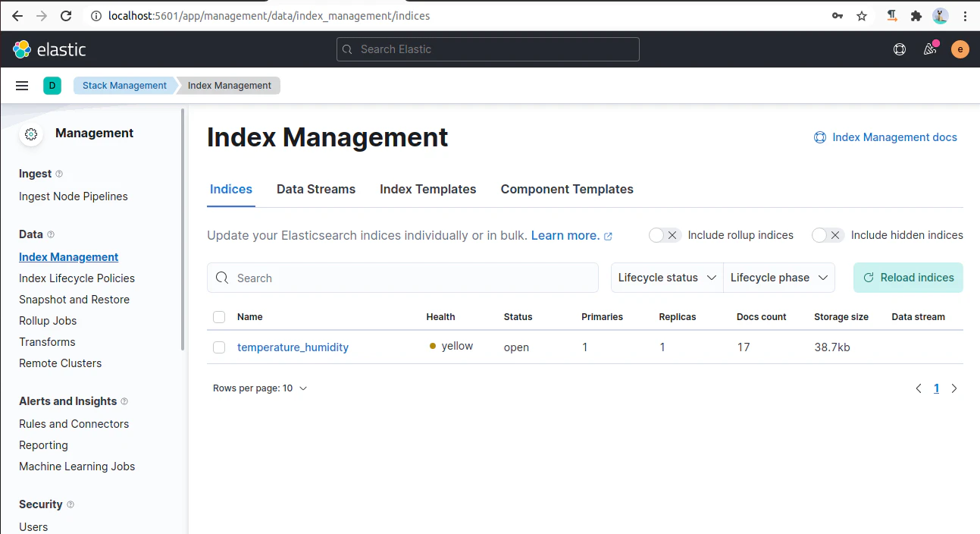This screenshot has height=534, width=980.
Task: Switch to the Indices tab
Action: [231, 190]
